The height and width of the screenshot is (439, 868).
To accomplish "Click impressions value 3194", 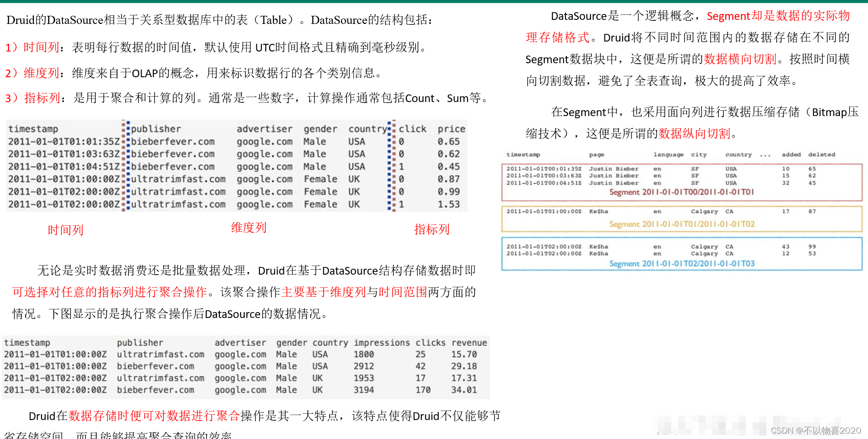I will (364, 390).
